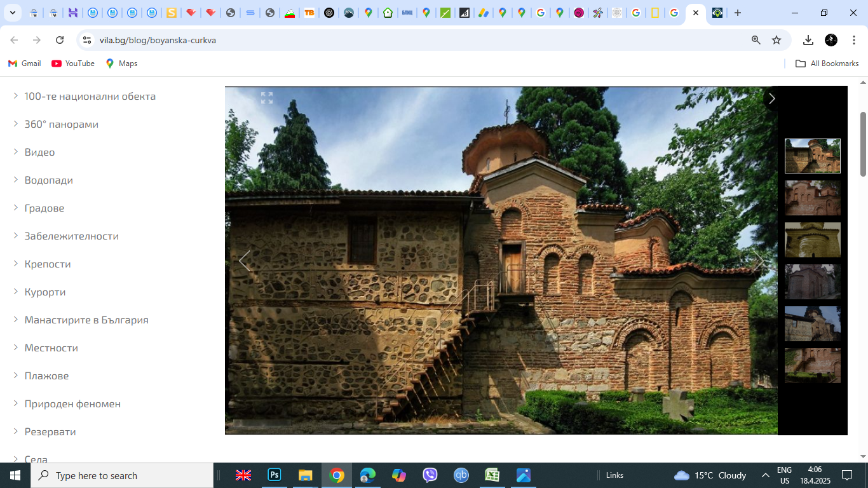The image size is (868, 488).
Task: Open the zoom magnifier icon in the address bar
Action: [x=756, y=40]
